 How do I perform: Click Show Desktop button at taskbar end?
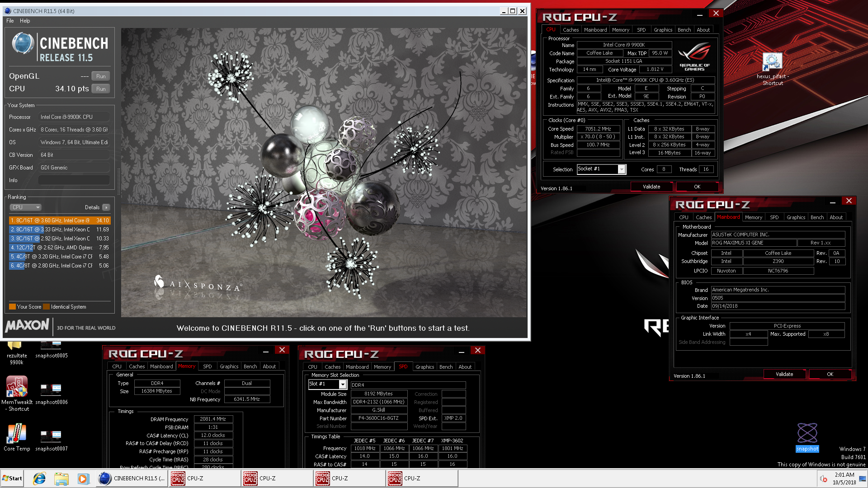(x=863, y=479)
